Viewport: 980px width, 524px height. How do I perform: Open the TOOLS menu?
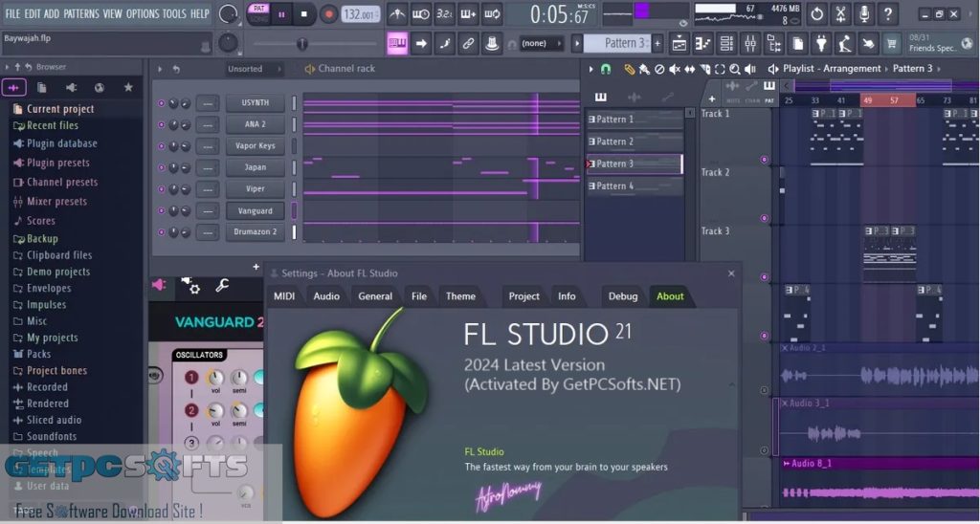174,13
